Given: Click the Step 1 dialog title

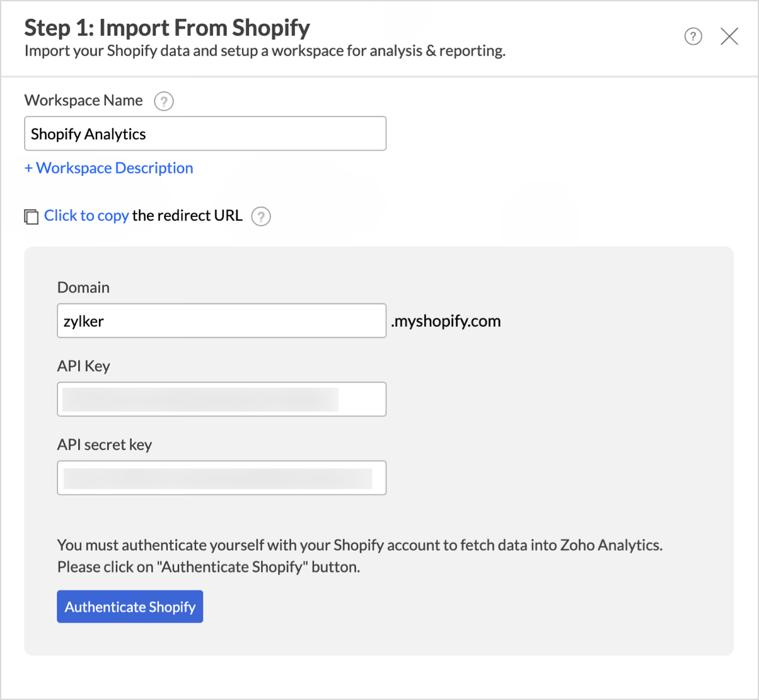Looking at the screenshot, I should coord(167,28).
